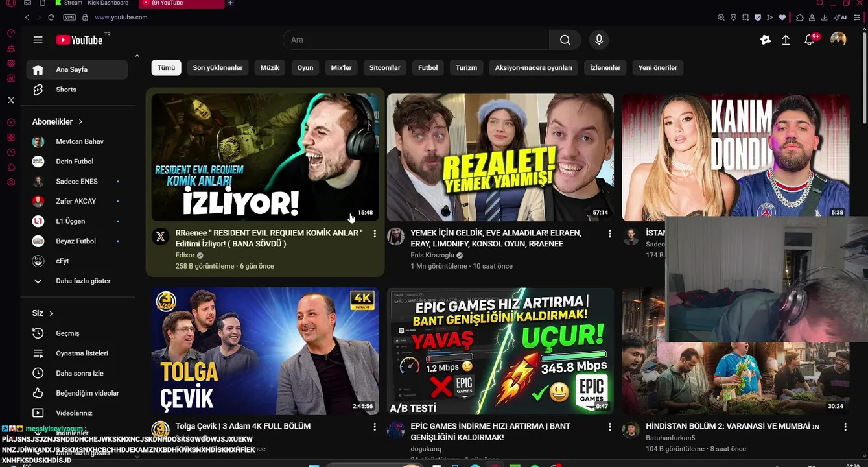Screen dimensions: 868x467
Task: Click the www.youtube.com address bar
Action: 121,18
